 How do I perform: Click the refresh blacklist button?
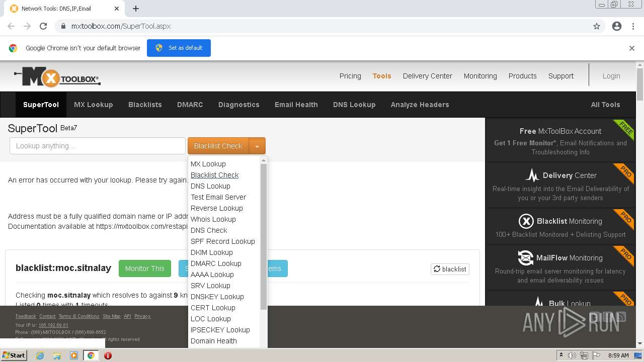tap(450, 269)
